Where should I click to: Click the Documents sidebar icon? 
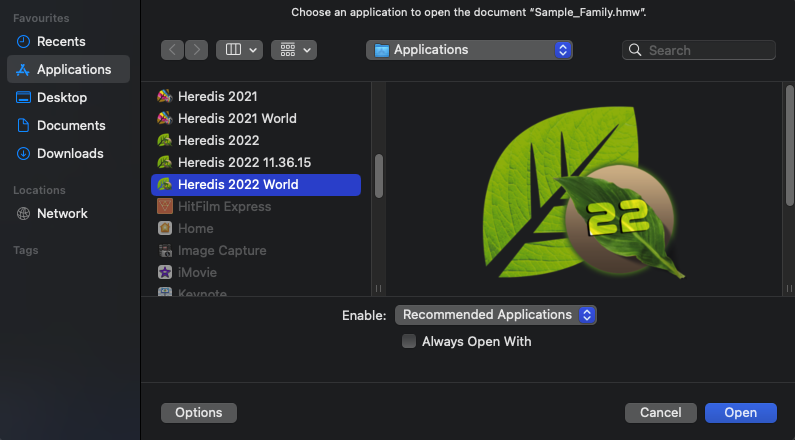coord(23,125)
